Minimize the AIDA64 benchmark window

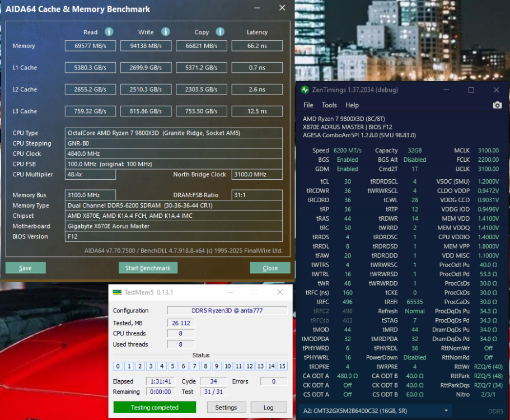[x=257, y=8]
